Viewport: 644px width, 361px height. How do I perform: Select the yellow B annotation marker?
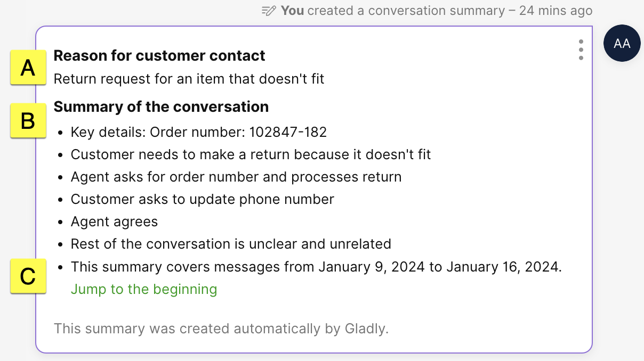point(28,121)
